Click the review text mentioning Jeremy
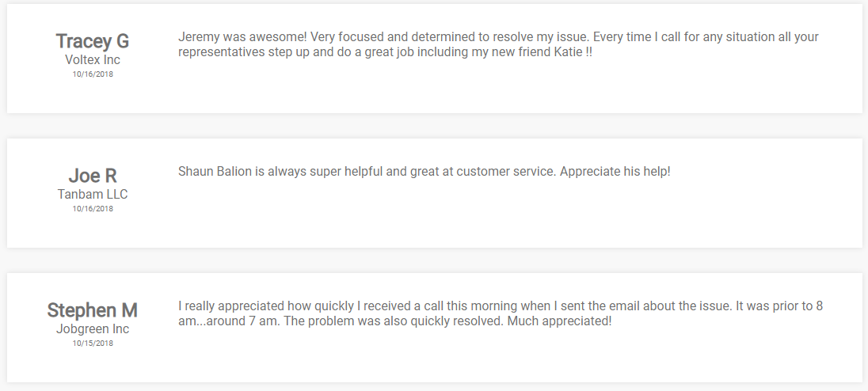The height and width of the screenshot is (391, 868). [x=498, y=45]
